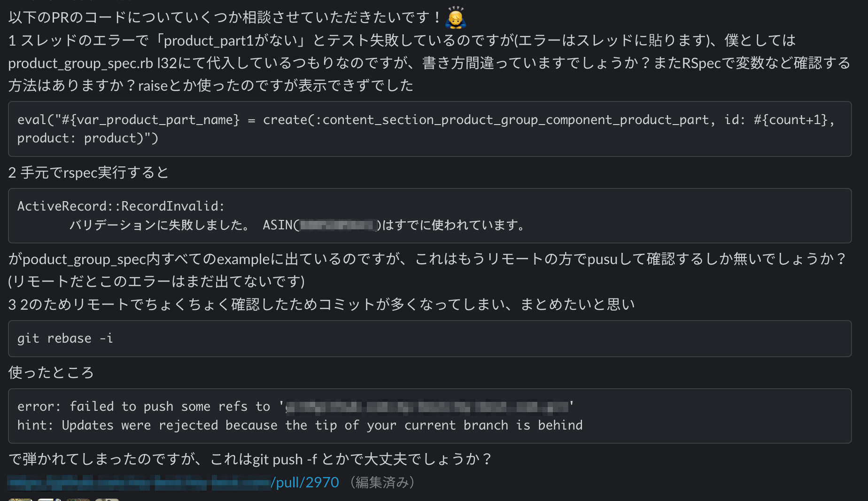Click the 'product_group_spec.rb' text
This screenshot has height=501, width=868.
[80, 63]
